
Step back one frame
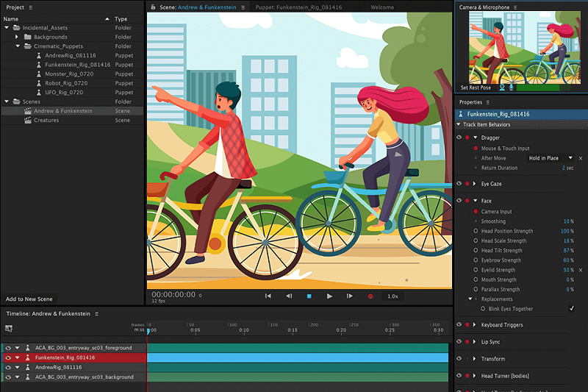(x=289, y=296)
